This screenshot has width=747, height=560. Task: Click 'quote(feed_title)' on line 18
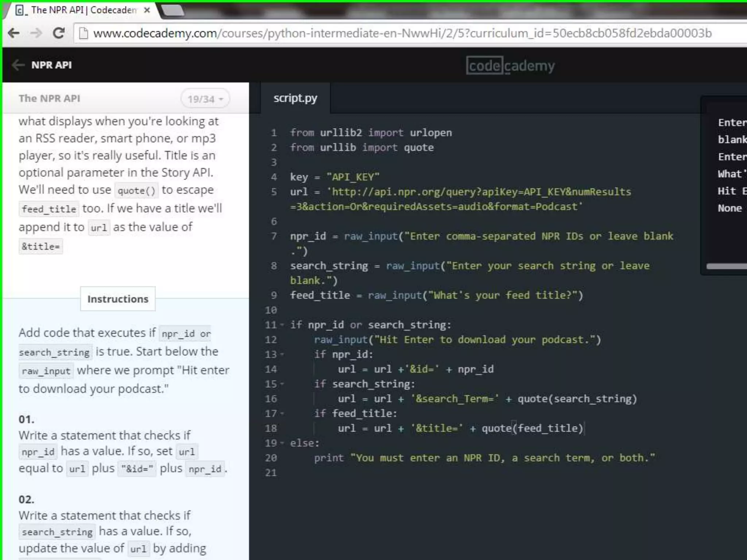point(533,428)
